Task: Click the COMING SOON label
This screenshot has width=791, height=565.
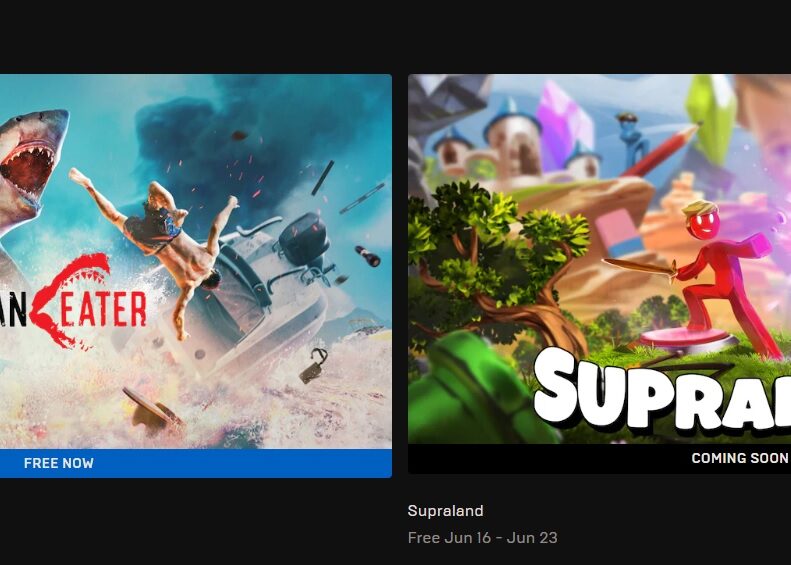Action: click(740, 458)
